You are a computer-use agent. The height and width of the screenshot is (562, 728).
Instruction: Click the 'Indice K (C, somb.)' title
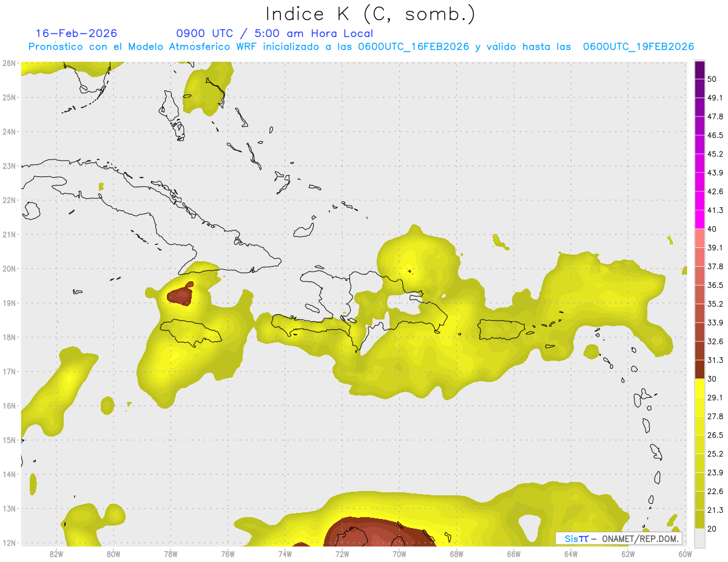click(370, 13)
